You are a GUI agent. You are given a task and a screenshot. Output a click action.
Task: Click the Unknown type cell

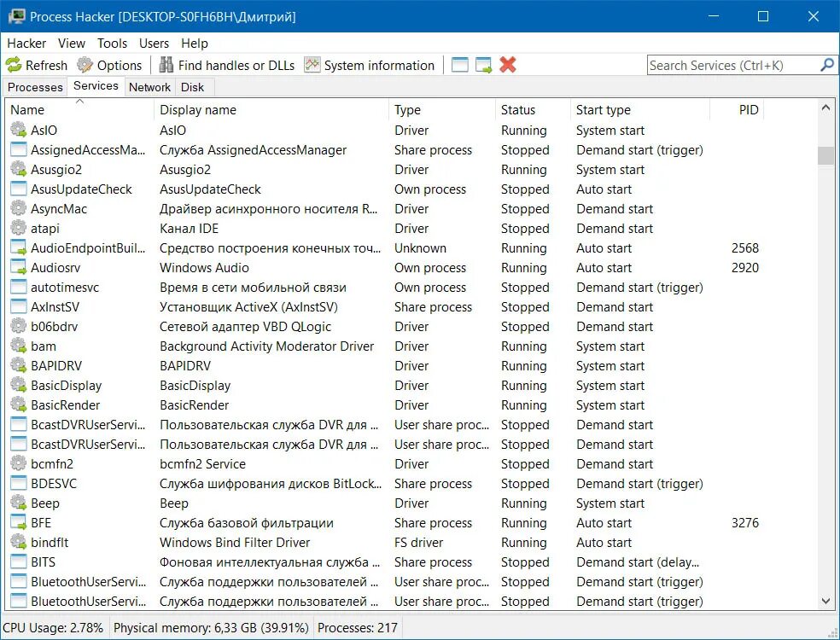tap(420, 248)
